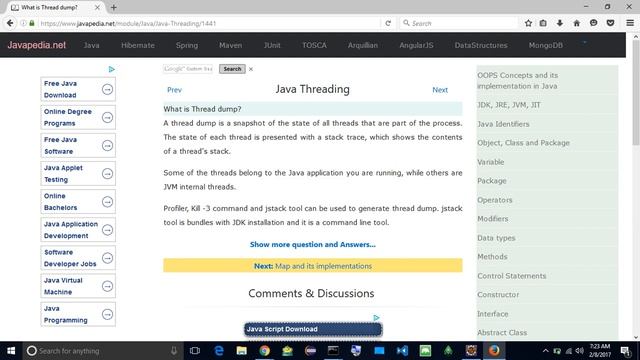Screen dimensions: 640x360
Task: Go to the Firefox home icon
Action: [x=576, y=23]
